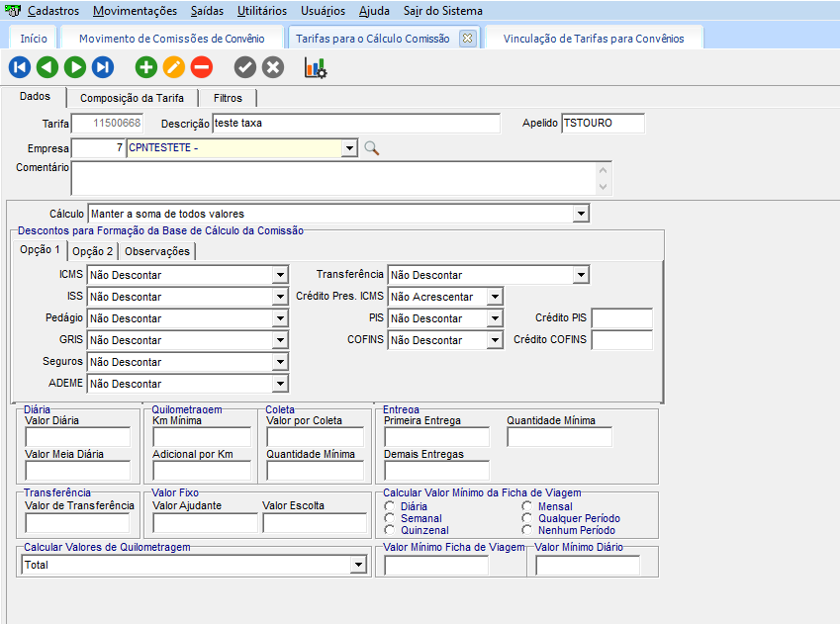840x624 pixels.
Task: Navigate to the previous record
Action: click(x=47, y=67)
